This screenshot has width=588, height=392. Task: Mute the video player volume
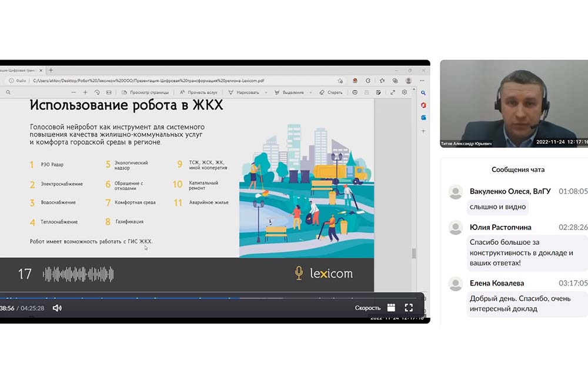[x=57, y=308]
